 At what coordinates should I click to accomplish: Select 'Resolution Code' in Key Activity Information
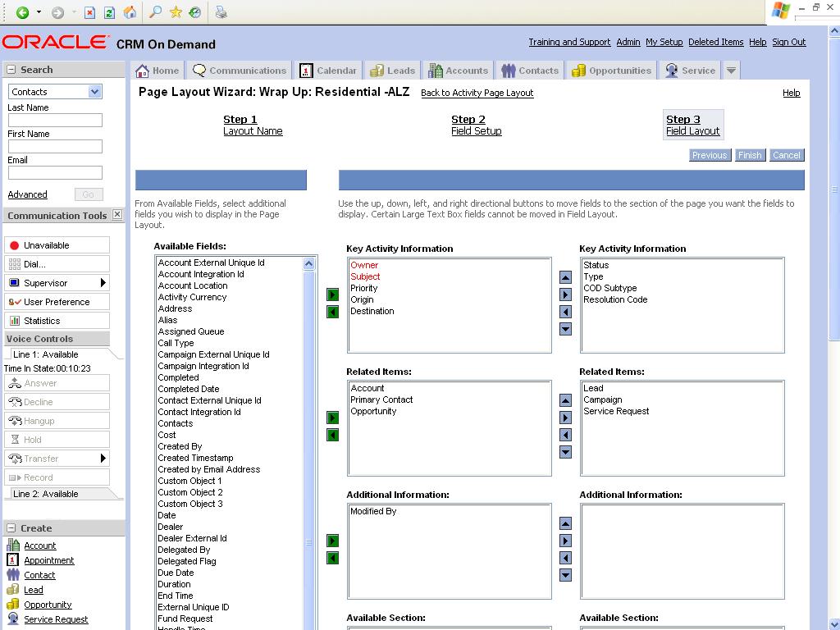[x=615, y=299]
